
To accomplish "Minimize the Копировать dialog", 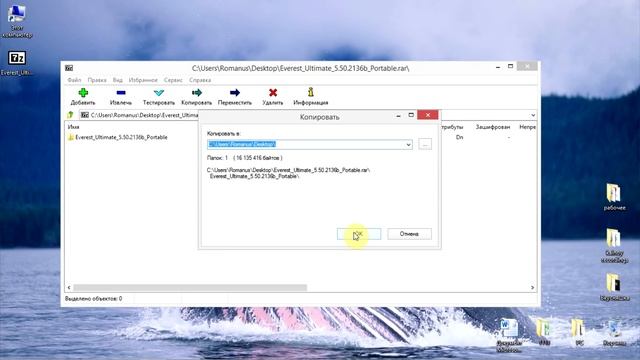I will pos(398,116).
